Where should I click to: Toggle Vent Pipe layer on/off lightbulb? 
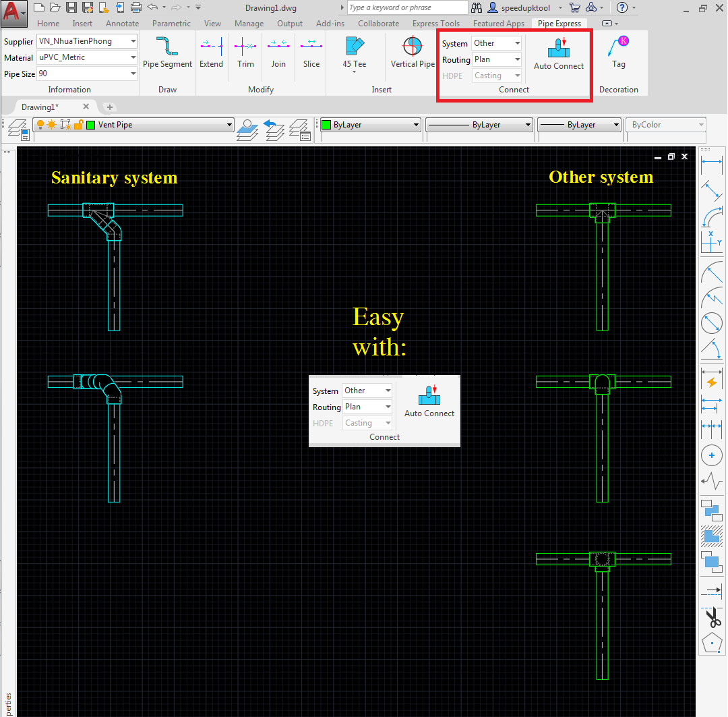[40, 125]
